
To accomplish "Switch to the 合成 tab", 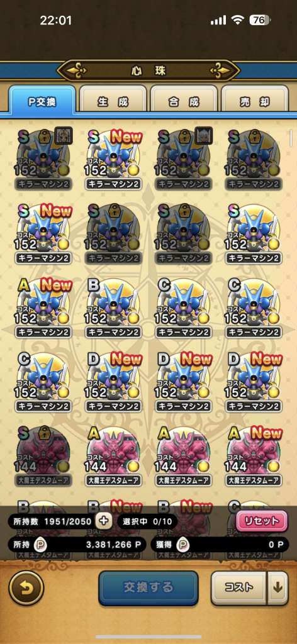I will [x=184, y=102].
